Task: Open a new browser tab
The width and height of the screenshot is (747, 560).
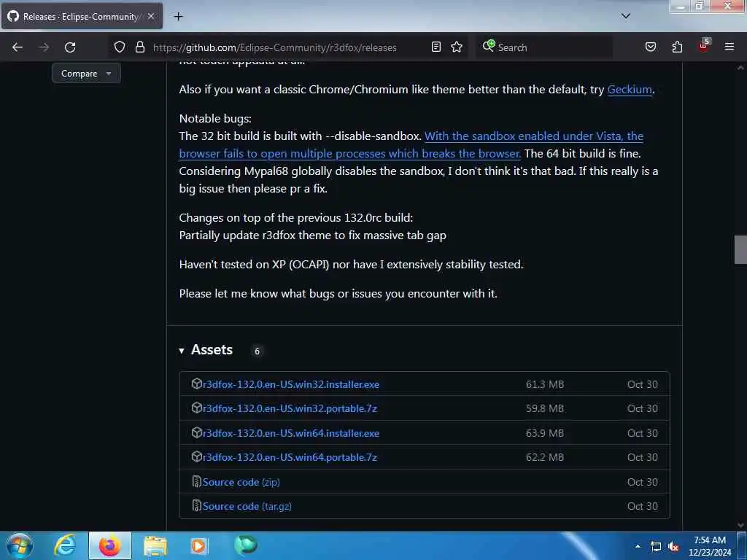Action: (x=178, y=17)
